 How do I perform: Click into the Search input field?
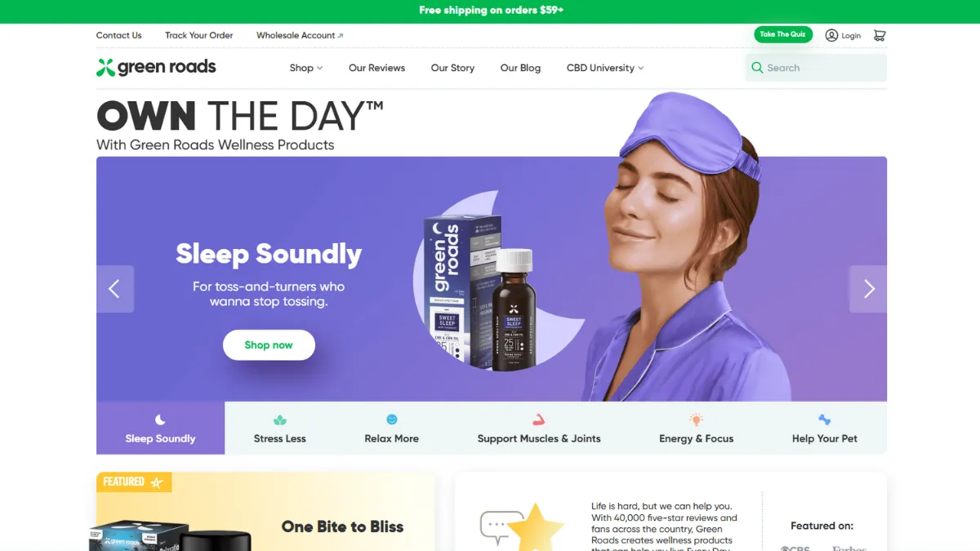pos(816,68)
